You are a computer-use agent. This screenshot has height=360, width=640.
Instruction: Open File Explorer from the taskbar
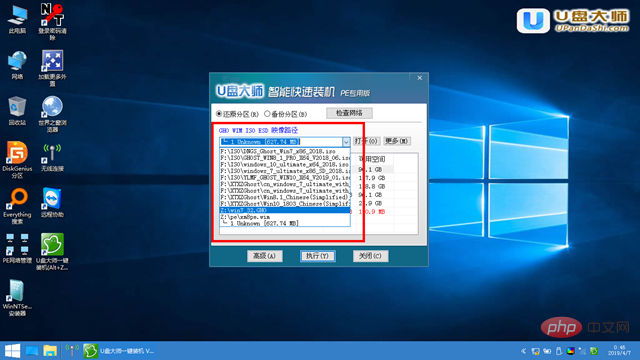click(x=50, y=351)
